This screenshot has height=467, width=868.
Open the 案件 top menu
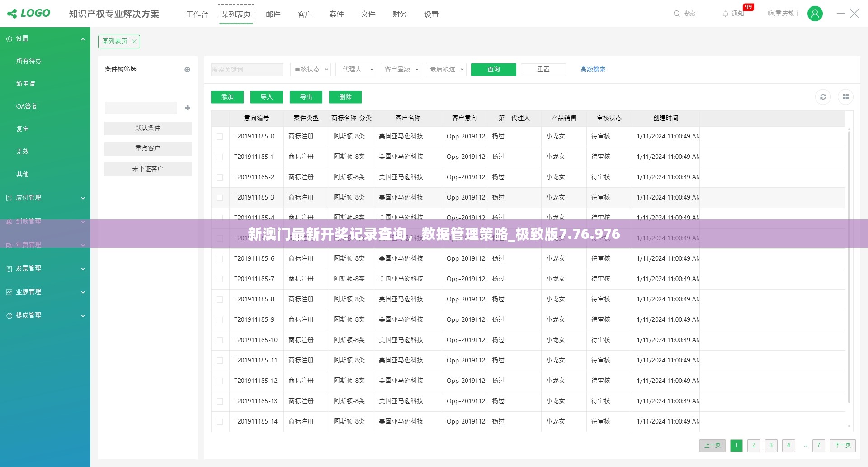[336, 14]
